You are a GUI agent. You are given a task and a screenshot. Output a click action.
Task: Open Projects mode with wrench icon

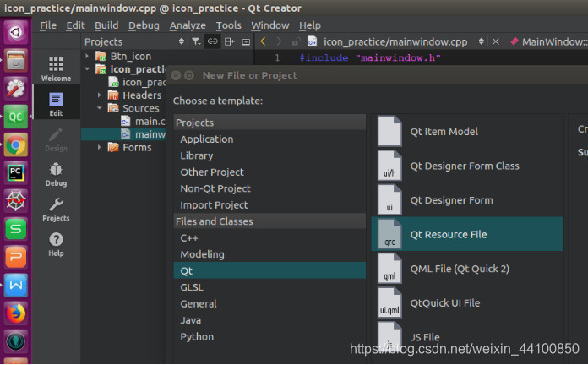[56, 210]
